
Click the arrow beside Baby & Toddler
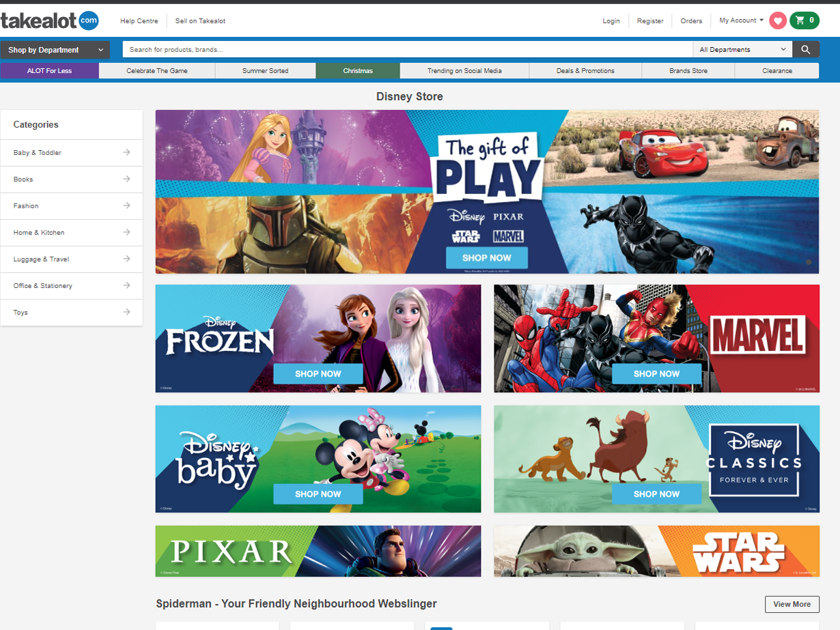pos(126,152)
